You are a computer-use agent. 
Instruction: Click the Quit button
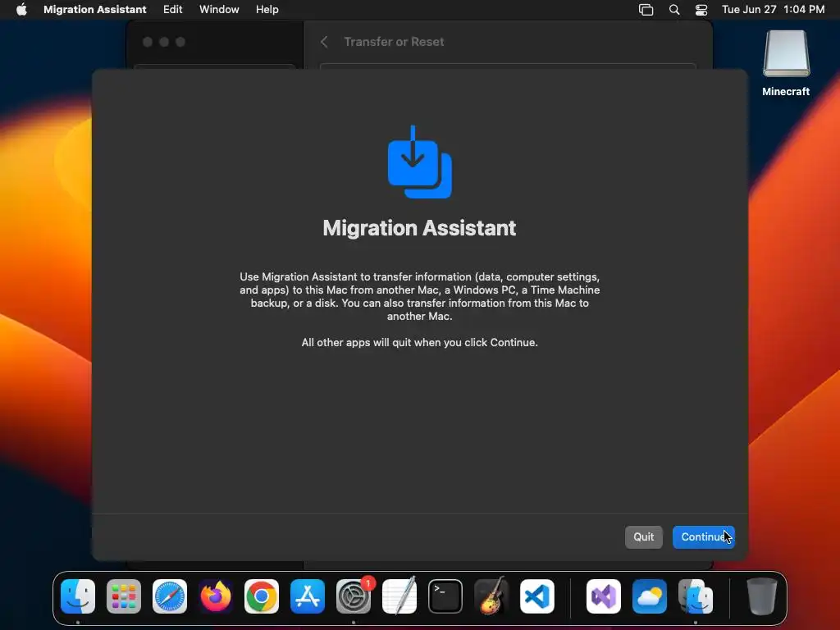[x=643, y=536]
